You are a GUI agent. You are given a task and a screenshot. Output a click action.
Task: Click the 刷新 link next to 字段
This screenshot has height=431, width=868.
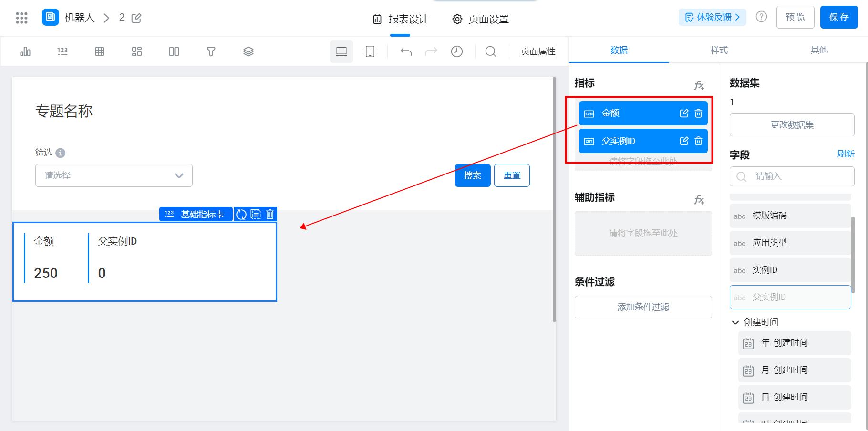846,154
